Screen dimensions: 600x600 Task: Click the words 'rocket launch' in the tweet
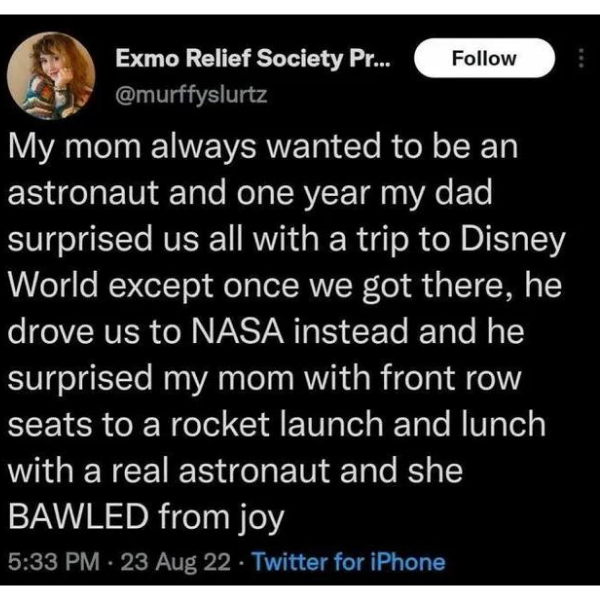[x=277, y=424]
